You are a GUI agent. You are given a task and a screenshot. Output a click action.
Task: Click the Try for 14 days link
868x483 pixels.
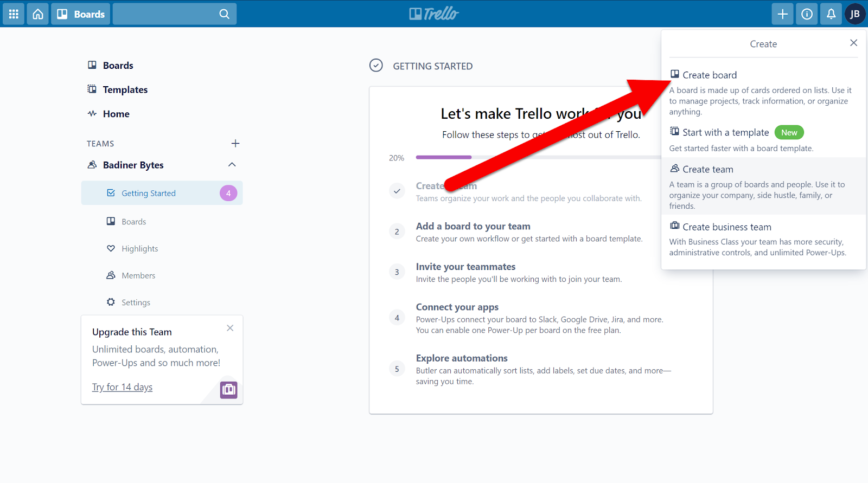122,387
